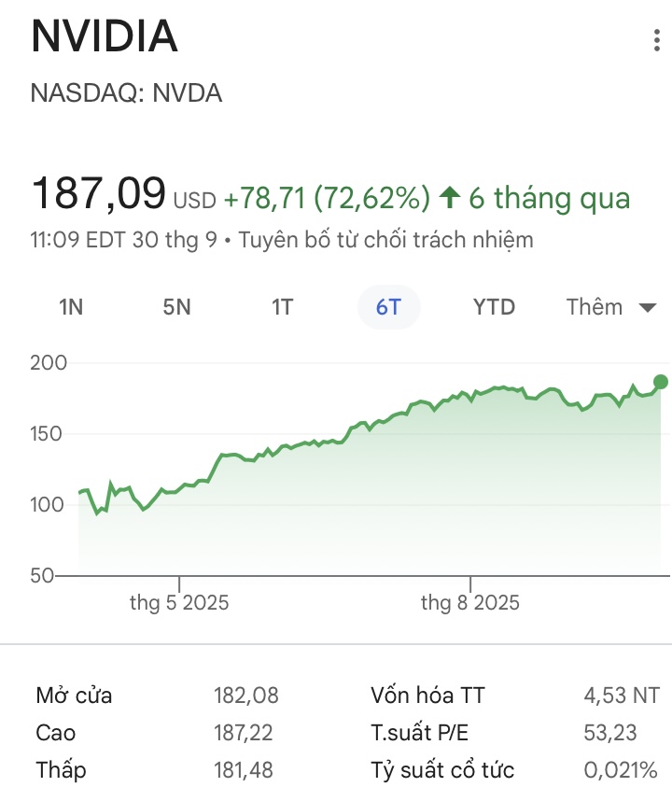This screenshot has width=672, height=801.
Task: Expand the Thêm dropdown
Action: click(611, 307)
